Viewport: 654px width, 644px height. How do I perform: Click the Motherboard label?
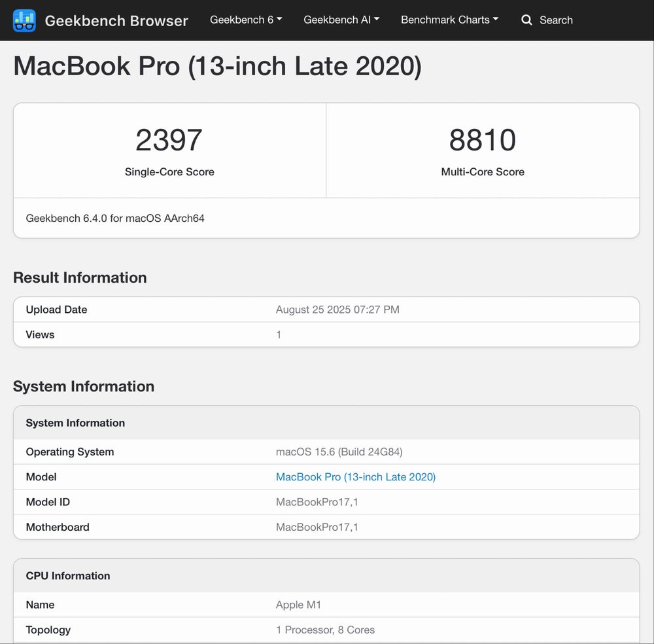[58, 527]
